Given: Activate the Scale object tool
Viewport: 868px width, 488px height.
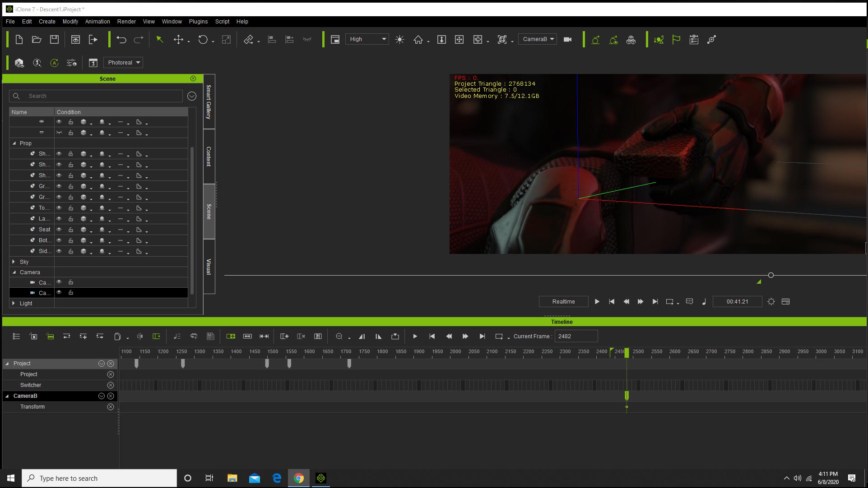Looking at the screenshot, I should [x=226, y=40].
